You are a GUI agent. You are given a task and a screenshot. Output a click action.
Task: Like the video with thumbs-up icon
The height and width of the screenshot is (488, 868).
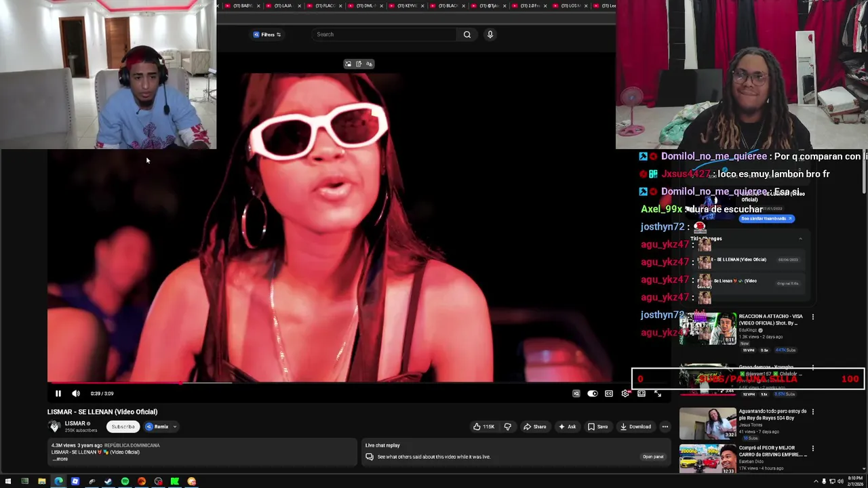coord(484,426)
